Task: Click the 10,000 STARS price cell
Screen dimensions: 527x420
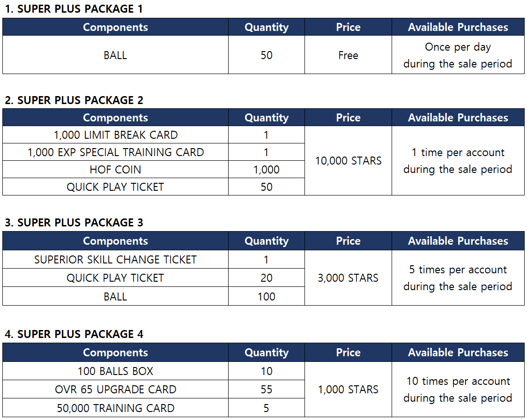Action: 348,161
